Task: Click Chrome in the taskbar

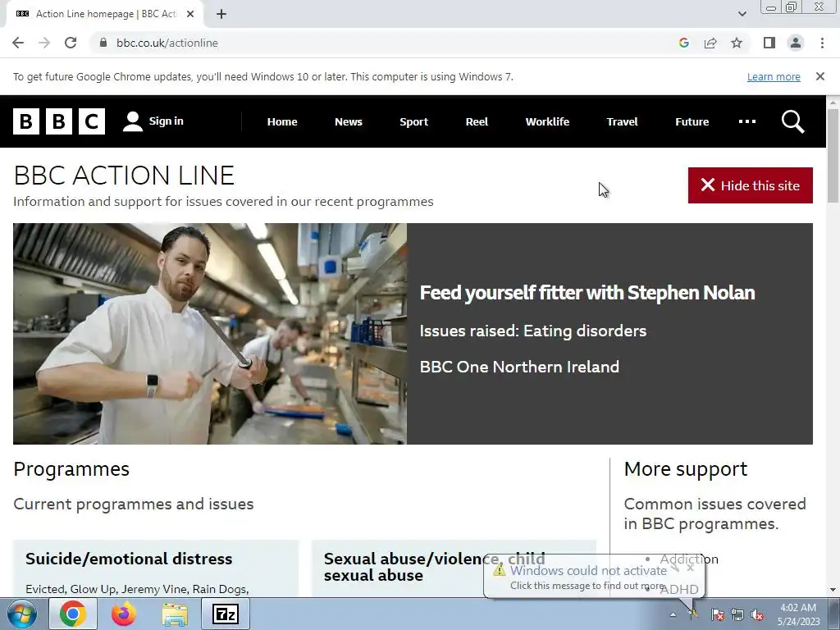Action: pyautogui.click(x=73, y=614)
